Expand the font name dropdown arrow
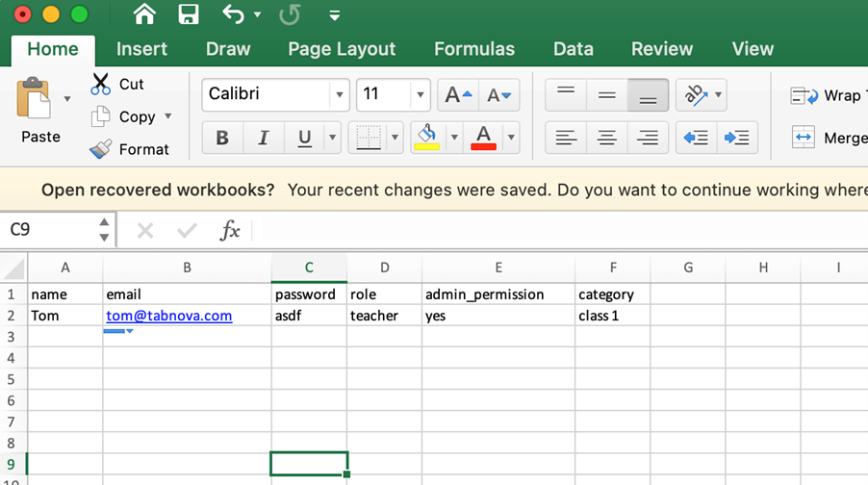The width and height of the screenshot is (868, 485). click(x=340, y=94)
